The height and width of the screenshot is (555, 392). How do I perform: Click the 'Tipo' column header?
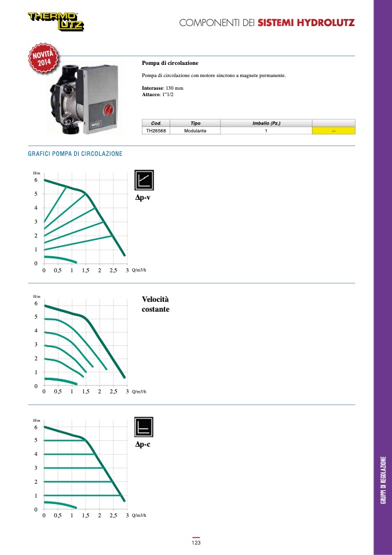point(195,123)
